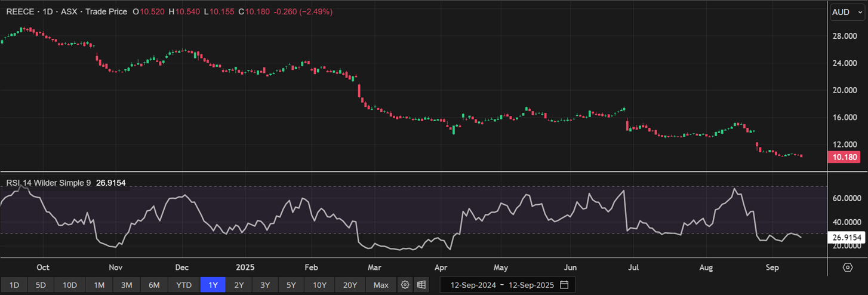Open the calendar date picker icon
Screen dimensions: 868x295
[x=564, y=285]
